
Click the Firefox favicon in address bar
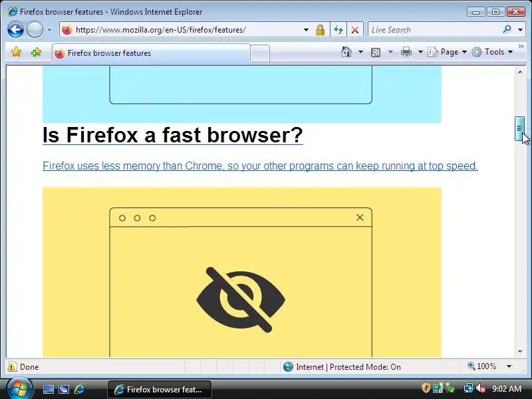(x=67, y=30)
